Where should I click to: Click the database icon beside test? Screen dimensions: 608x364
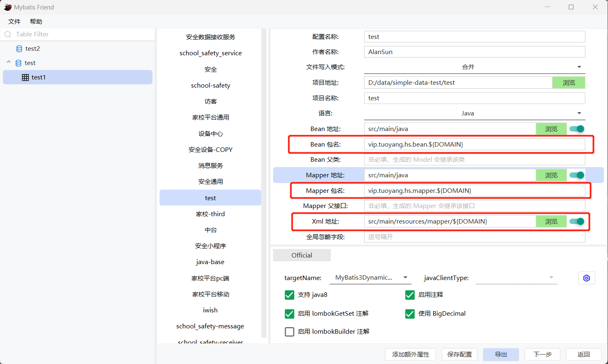[x=18, y=63]
